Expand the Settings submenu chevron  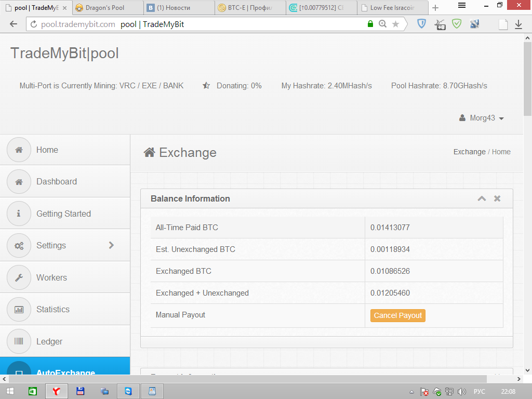coord(111,245)
